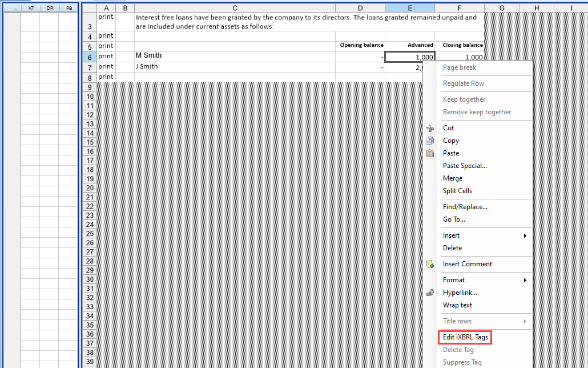Select Wrap text menu entry
This screenshot has width=588, height=368.
coord(457,305)
